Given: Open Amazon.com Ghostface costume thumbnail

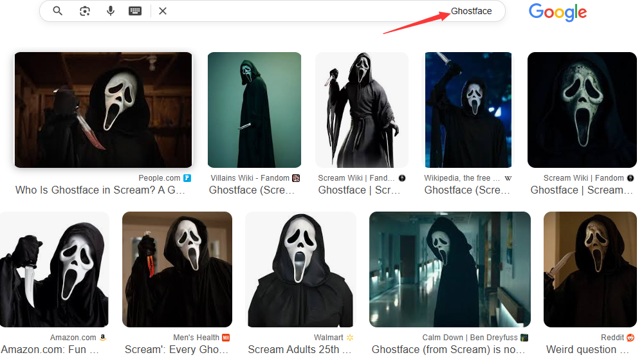Looking at the screenshot, I should [54, 269].
